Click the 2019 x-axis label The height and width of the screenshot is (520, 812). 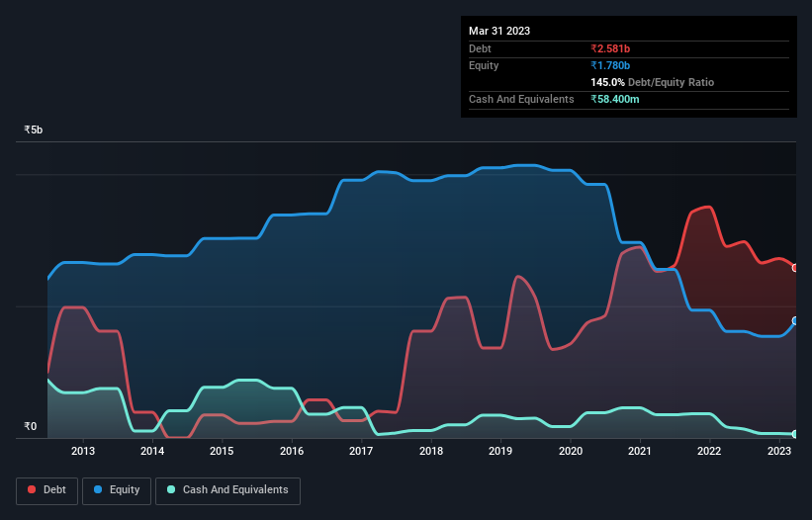point(500,451)
